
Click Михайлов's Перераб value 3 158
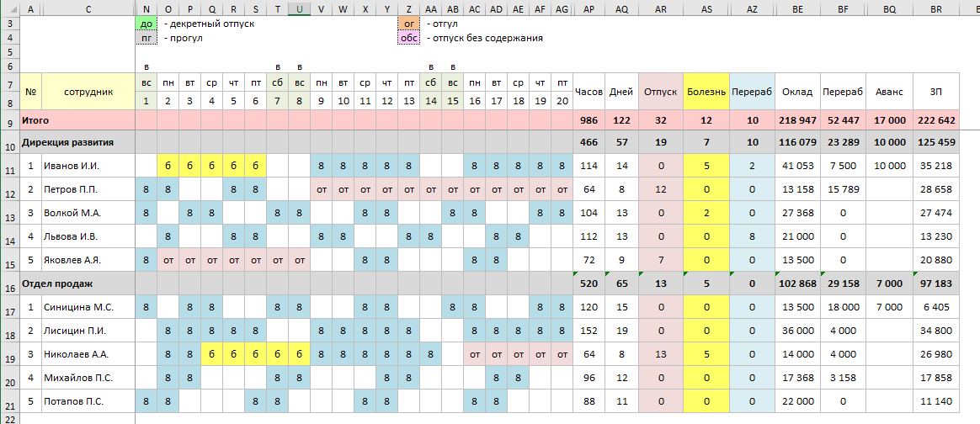pos(844,377)
